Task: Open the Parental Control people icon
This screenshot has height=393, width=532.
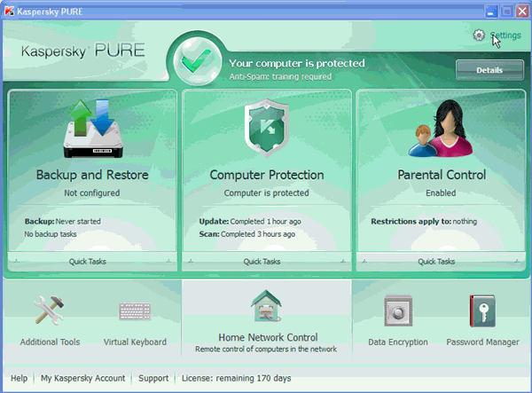Action: coord(441,129)
